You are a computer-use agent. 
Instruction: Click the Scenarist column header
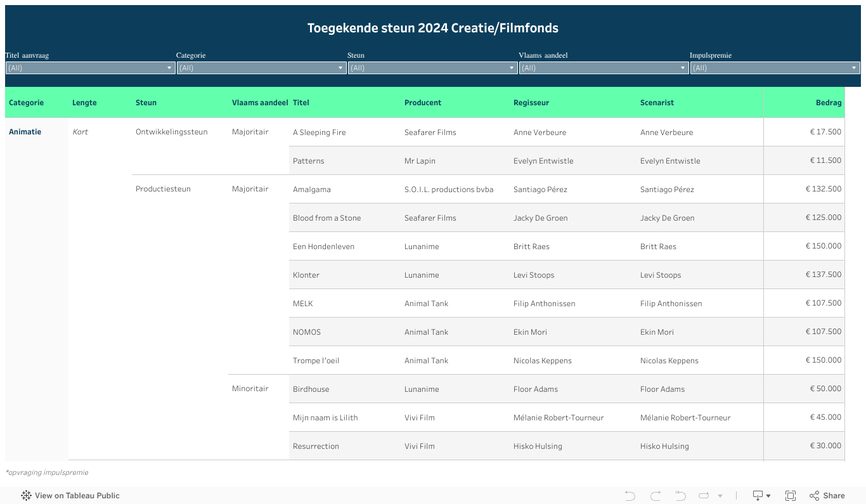click(657, 103)
